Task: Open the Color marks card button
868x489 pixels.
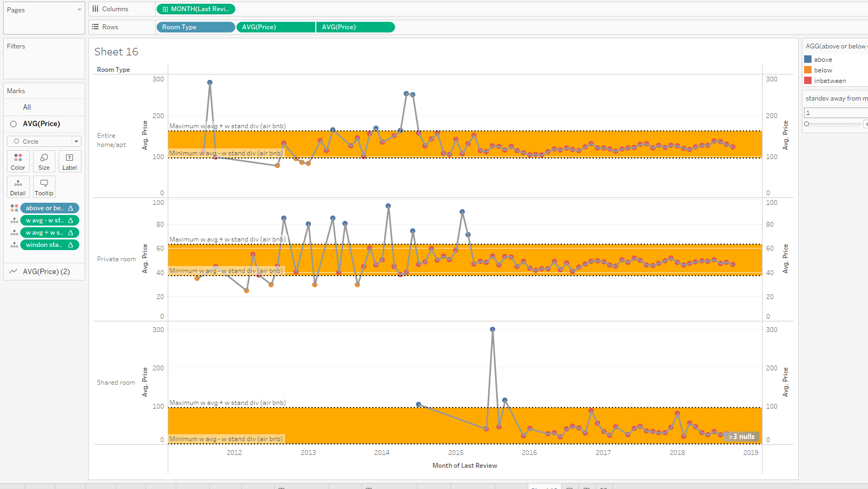Action: [18, 161]
